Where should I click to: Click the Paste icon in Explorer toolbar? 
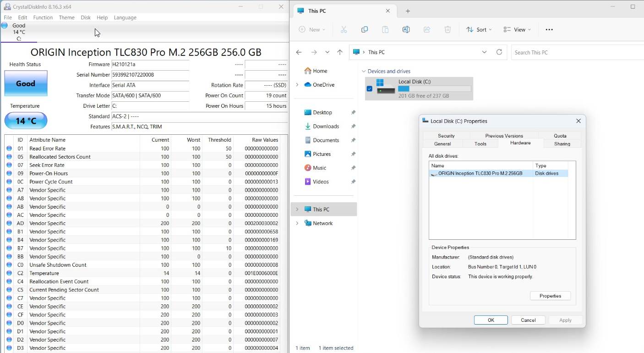click(385, 29)
